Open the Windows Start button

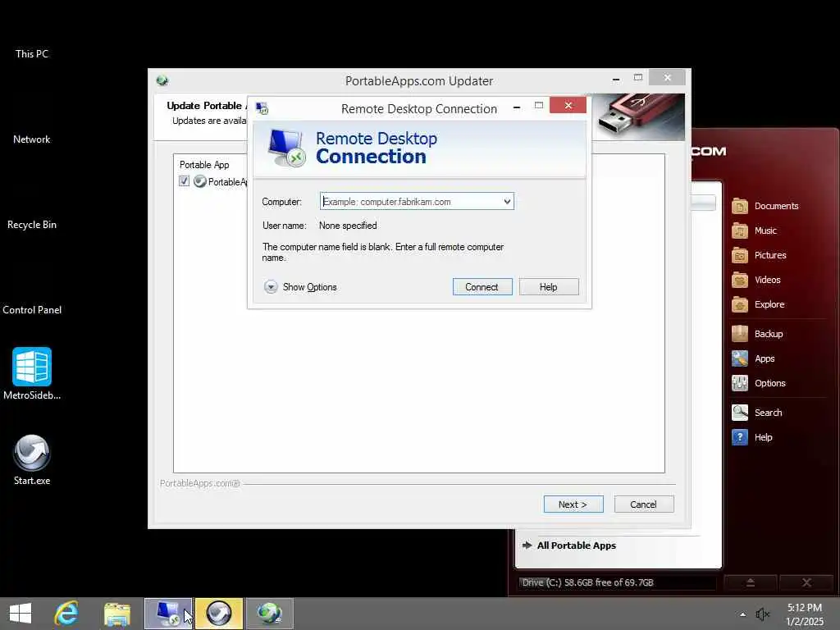21,614
